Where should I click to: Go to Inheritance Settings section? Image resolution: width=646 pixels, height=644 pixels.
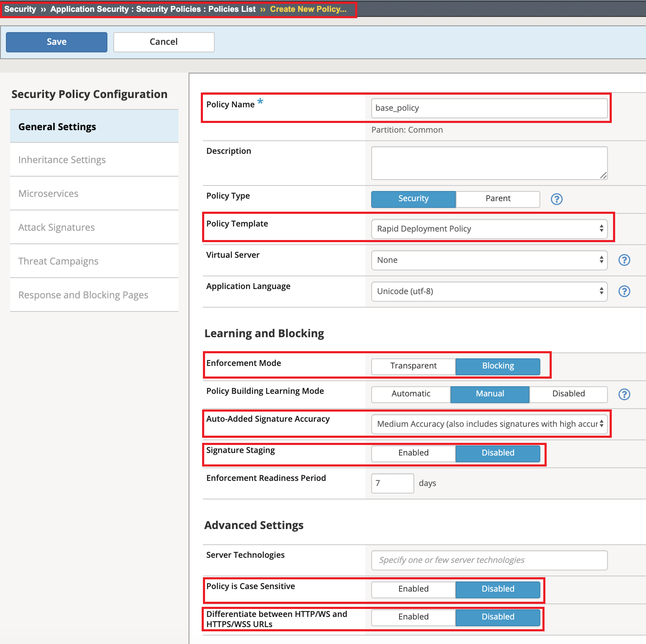[94, 160]
